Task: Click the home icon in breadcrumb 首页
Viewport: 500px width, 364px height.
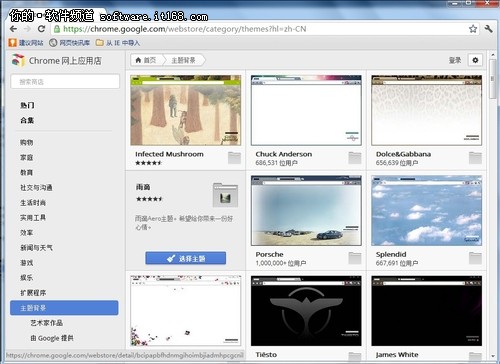Action: (x=138, y=60)
